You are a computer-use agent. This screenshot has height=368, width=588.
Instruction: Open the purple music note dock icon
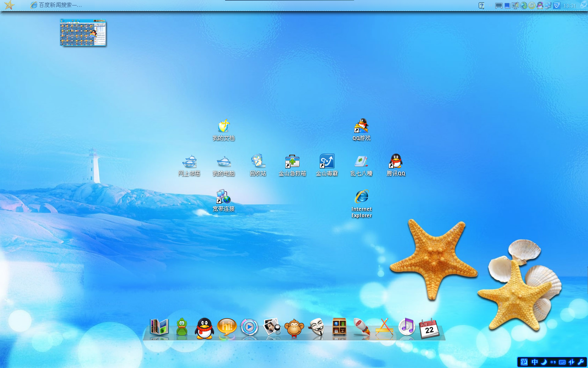click(x=407, y=327)
